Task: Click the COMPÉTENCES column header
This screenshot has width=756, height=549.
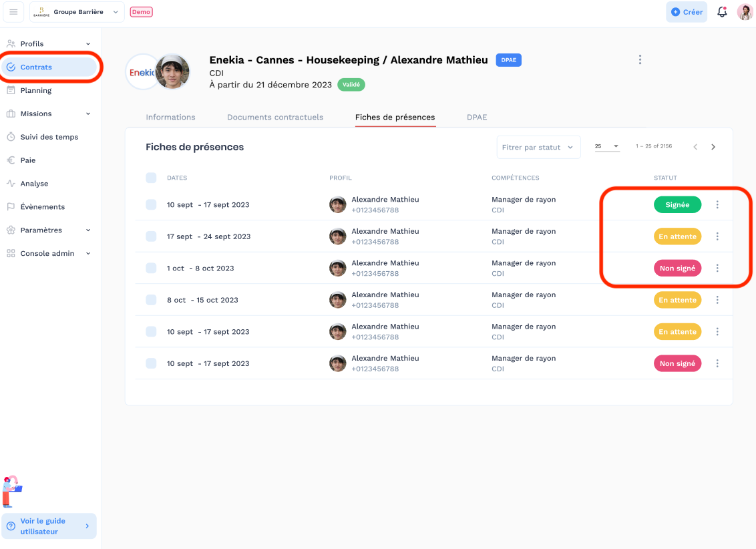Action: click(x=516, y=178)
